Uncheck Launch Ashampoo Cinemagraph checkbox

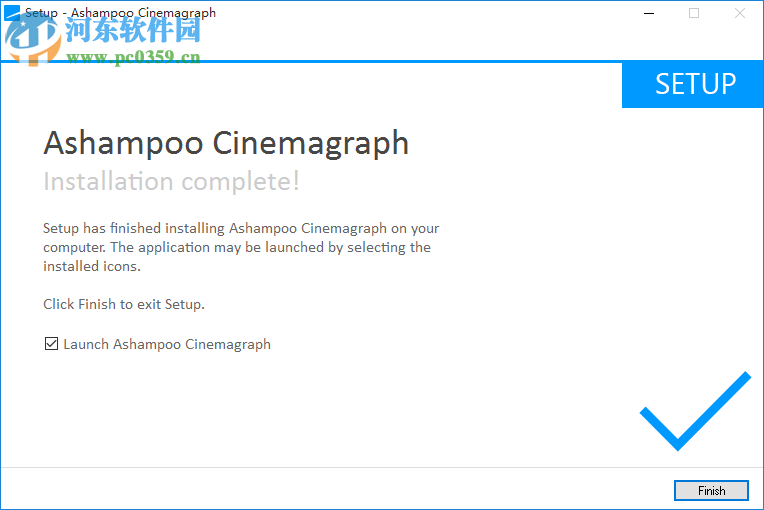51,344
